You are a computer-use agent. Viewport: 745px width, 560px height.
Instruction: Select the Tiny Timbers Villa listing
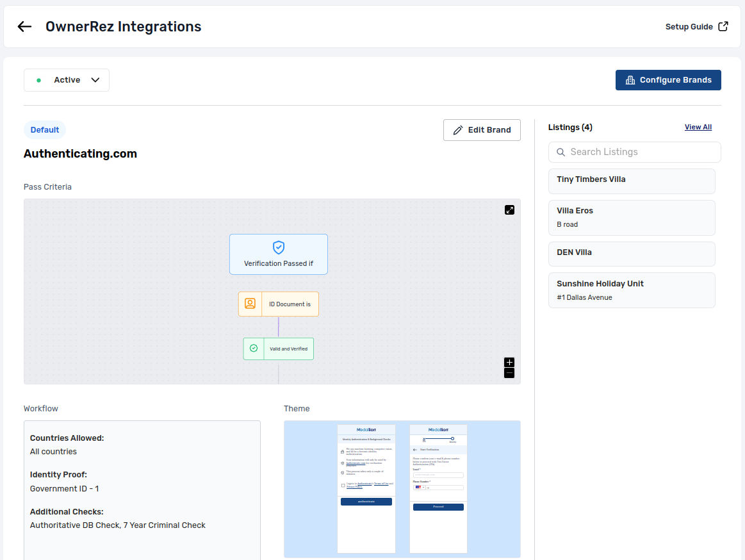pos(631,181)
